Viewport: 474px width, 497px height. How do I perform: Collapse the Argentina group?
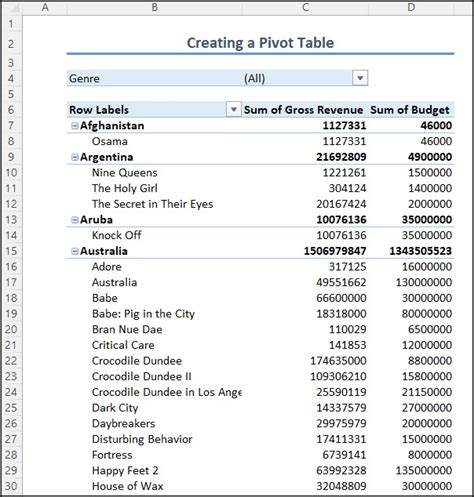(x=75, y=157)
